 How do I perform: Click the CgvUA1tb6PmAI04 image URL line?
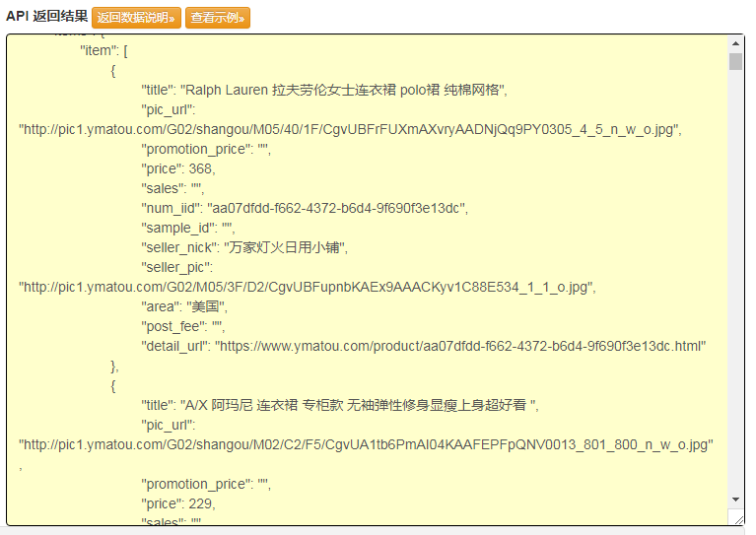coord(366,445)
